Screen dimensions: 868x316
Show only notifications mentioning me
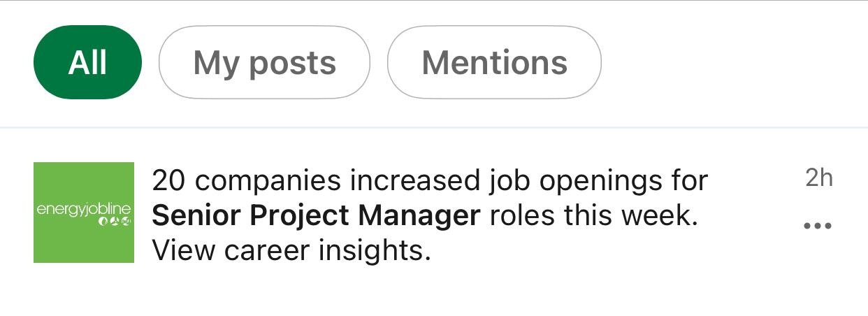pos(494,63)
